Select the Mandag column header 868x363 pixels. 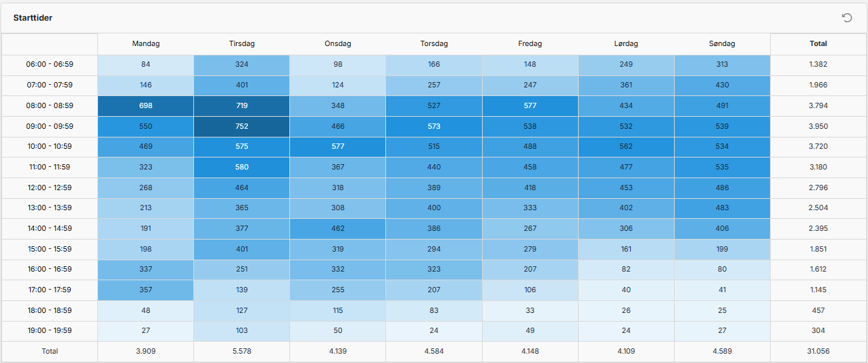click(x=146, y=44)
